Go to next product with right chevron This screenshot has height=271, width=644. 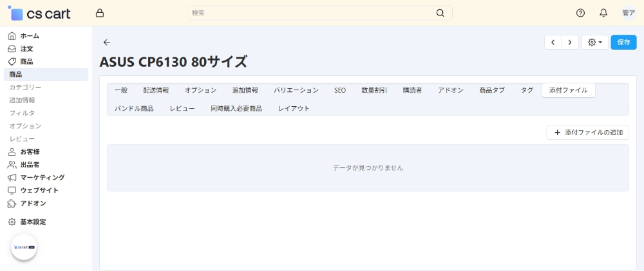click(569, 42)
